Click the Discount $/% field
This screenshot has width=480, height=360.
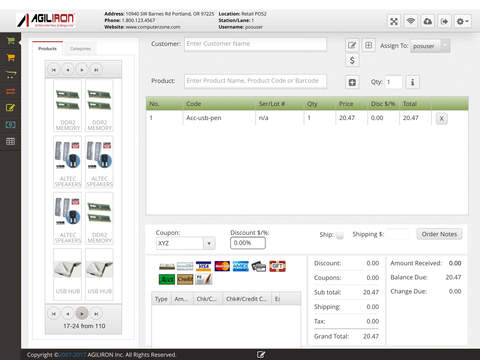pos(248,243)
